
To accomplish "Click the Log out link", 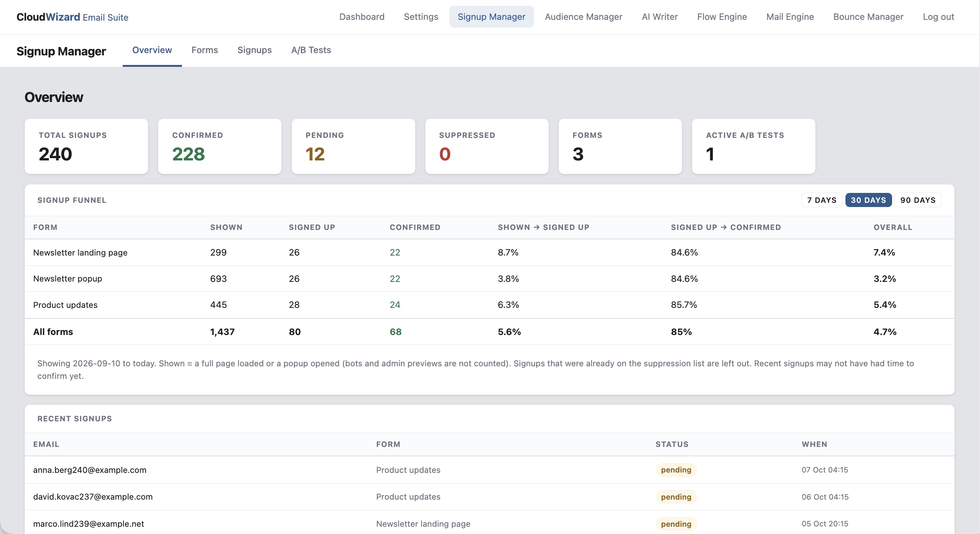I will pyautogui.click(x=938, y=17).
